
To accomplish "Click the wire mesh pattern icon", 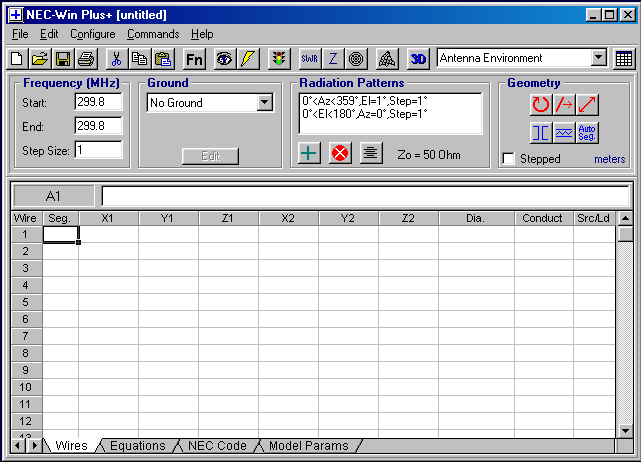I will click(x=387, y=59).
